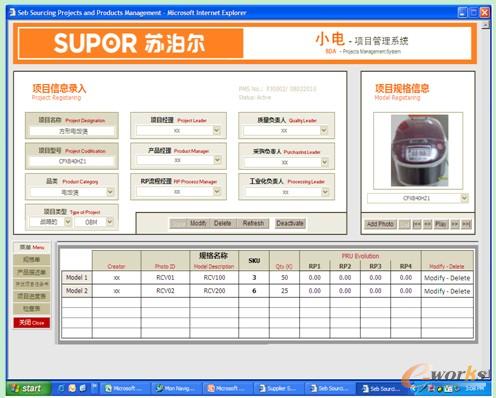
Task: Click next-photo button >>
Action: coord(455,224)
